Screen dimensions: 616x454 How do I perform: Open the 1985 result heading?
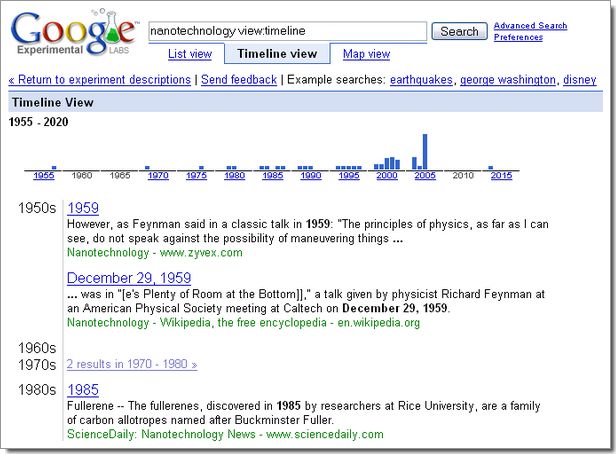(x=83, y=390)
